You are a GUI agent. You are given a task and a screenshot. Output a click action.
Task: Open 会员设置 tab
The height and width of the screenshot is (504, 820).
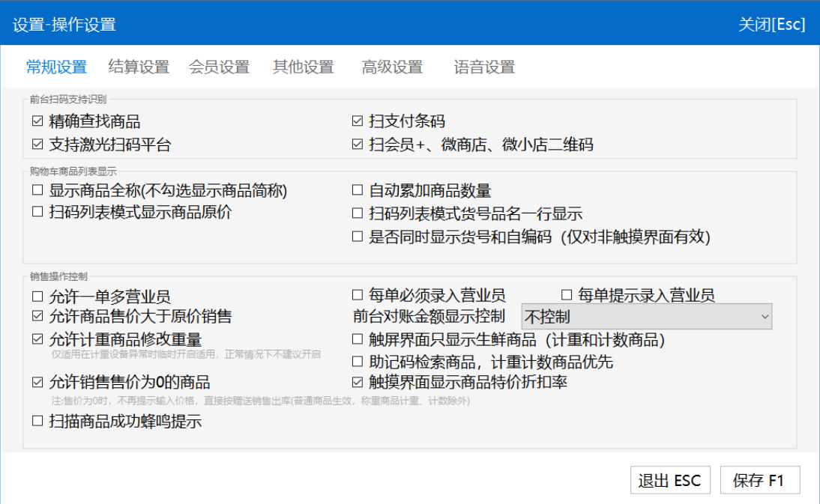219,67
